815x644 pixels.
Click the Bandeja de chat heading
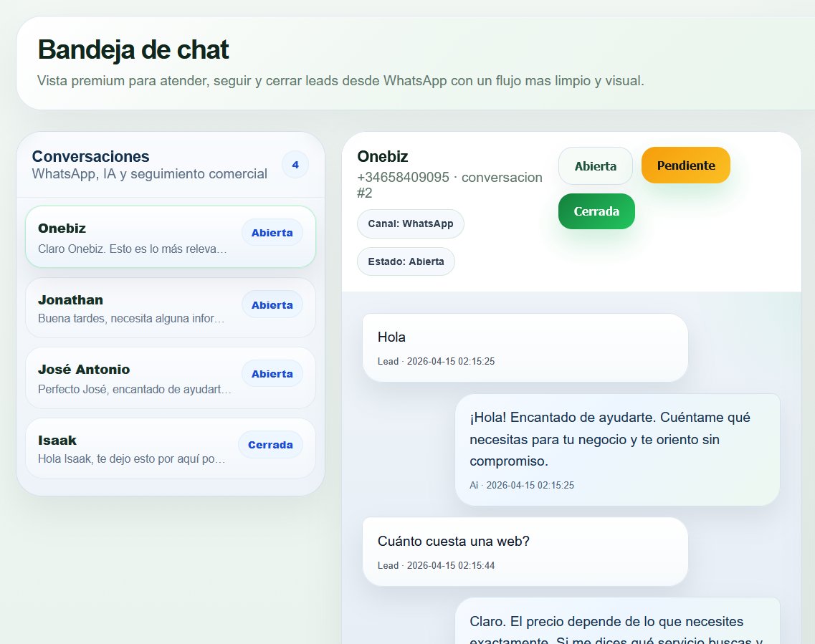point(133,50)
